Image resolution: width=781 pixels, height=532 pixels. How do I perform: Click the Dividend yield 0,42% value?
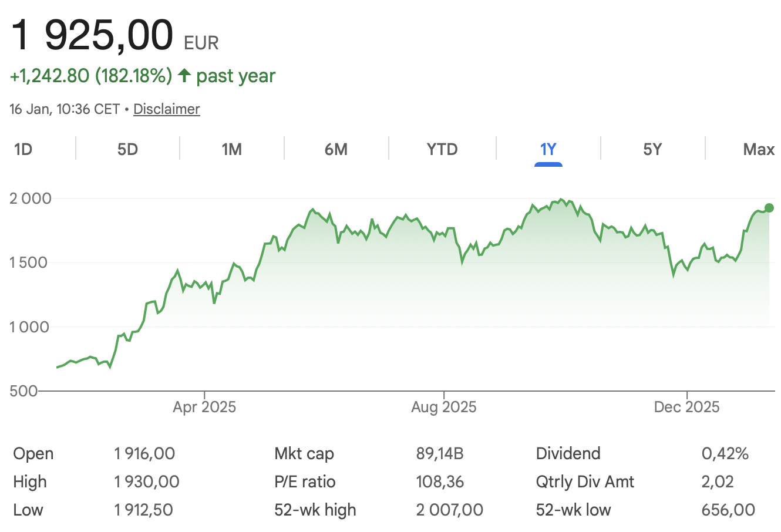[x=725, y=453]
